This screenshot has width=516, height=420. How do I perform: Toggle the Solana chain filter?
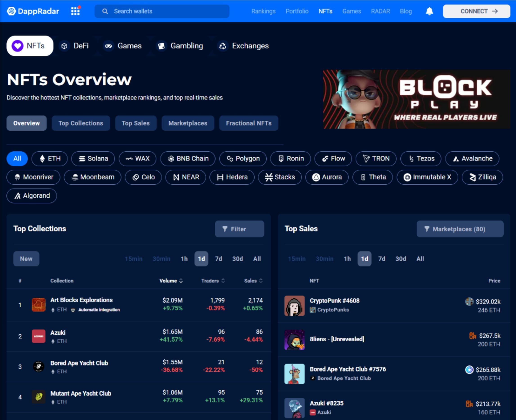(x=93, y=159)
